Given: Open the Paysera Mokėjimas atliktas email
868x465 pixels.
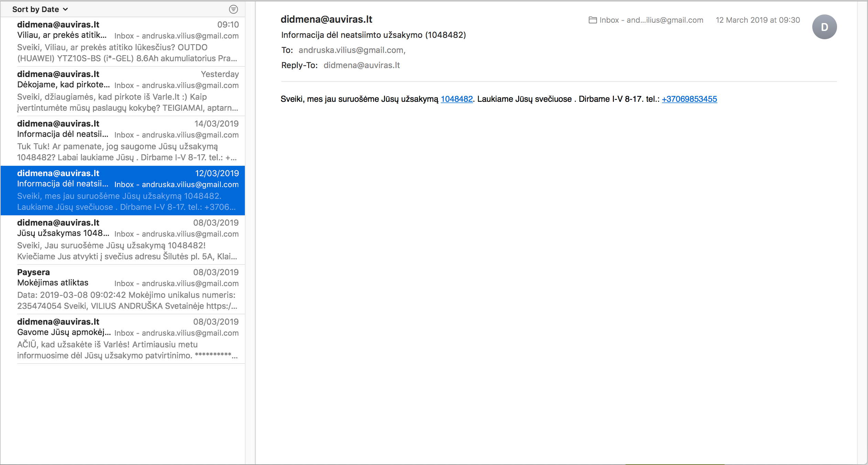Looking at the screenshot, I should point(123,289).
